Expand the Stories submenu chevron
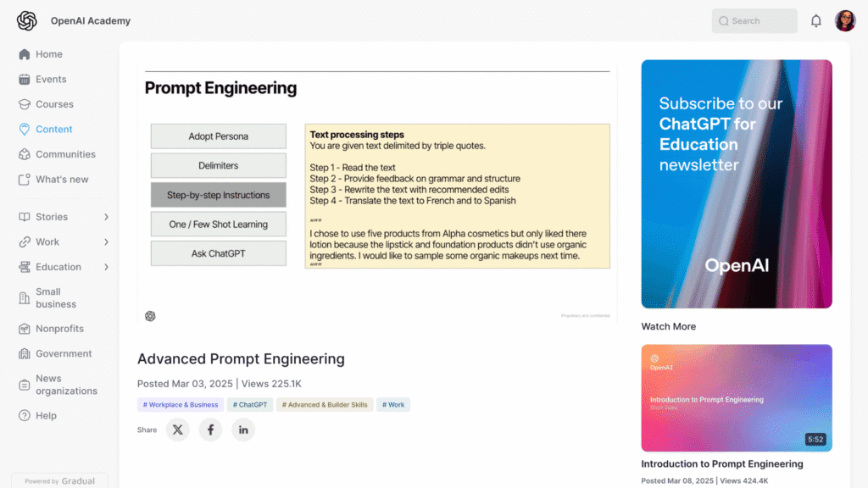Screen dimensions: 868x488 [106, 217]
